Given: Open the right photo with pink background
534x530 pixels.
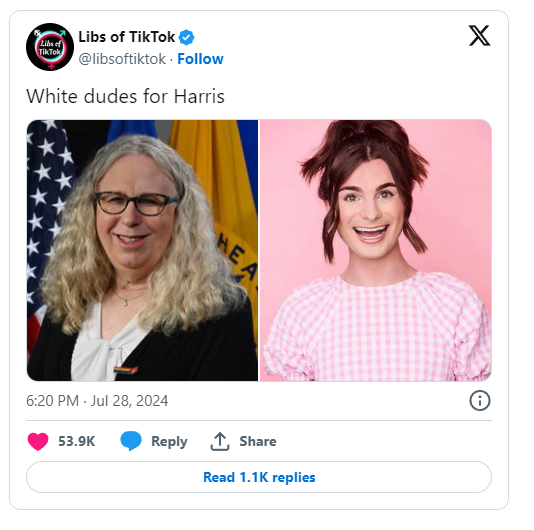Looking at the screenshot, I should 376,250.
